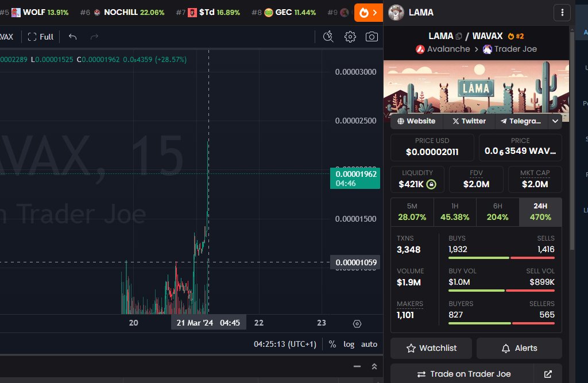Click the Avalanche chain link
Viewport: 588px width, 383px height.
pyautogui.click(x=443, y=49)
